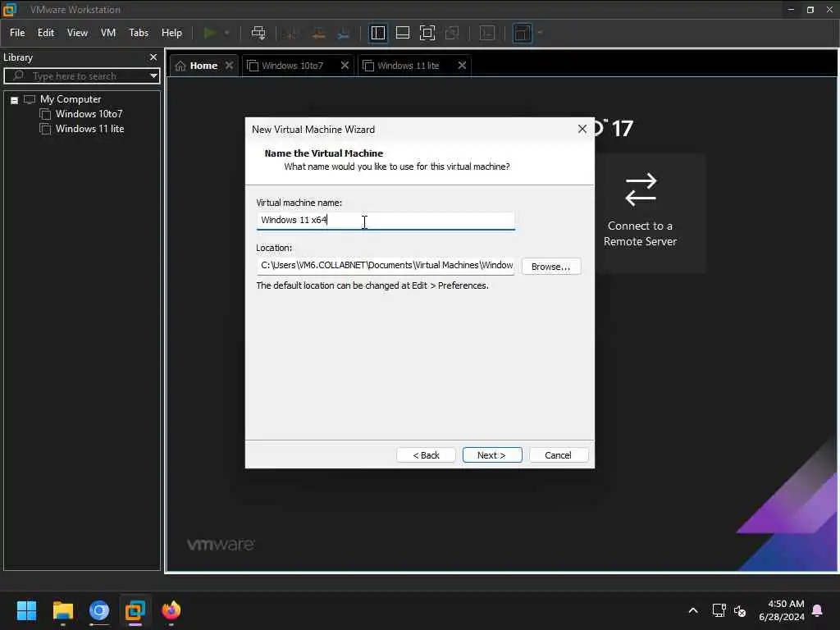Close the Home tab
Screen dimensions: 840x630
[230, 66]
